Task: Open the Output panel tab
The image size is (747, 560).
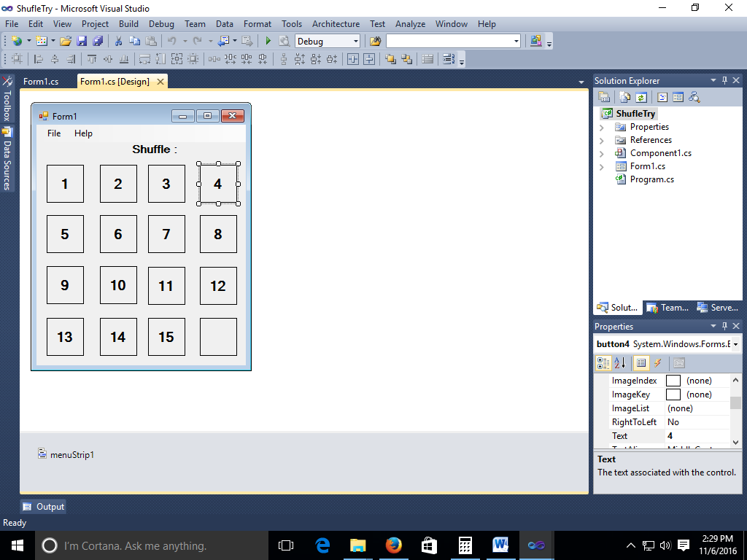Action: (43, 507)
